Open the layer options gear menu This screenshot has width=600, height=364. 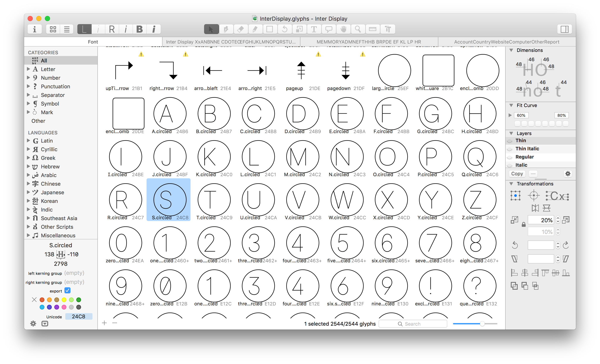pyautogui.click(x=568, y=174)
